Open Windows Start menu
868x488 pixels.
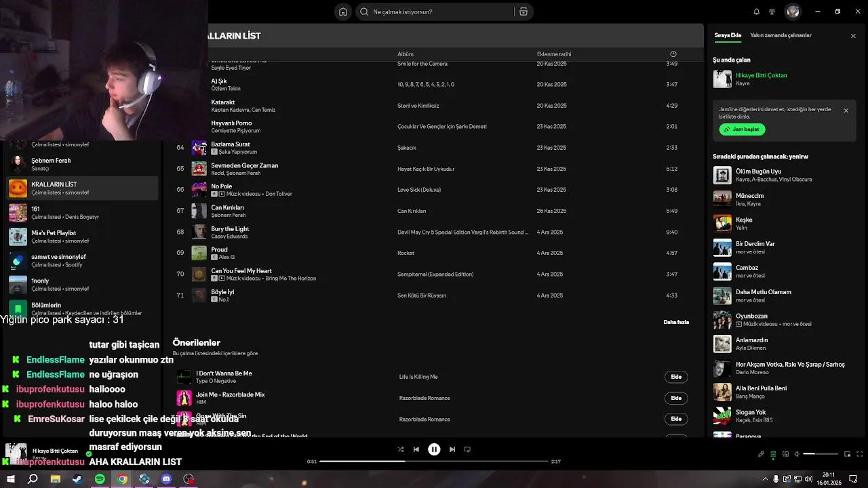(x=11, y=479)
